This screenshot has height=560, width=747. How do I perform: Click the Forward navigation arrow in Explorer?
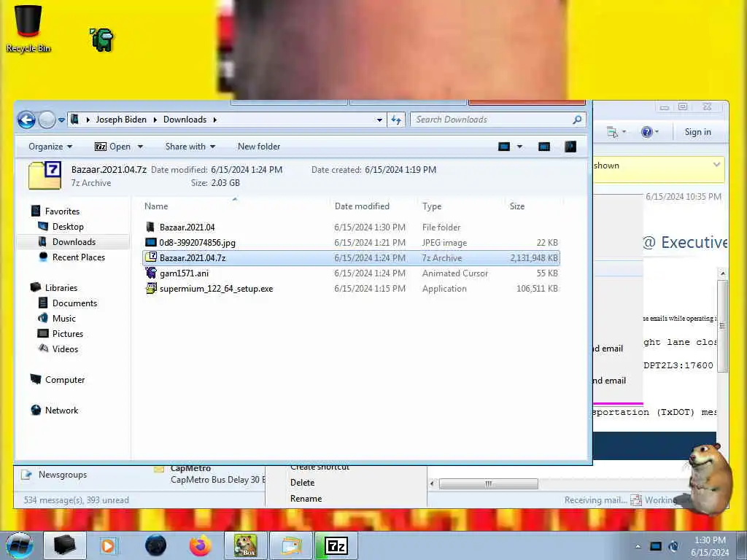(x=47, y=120)
